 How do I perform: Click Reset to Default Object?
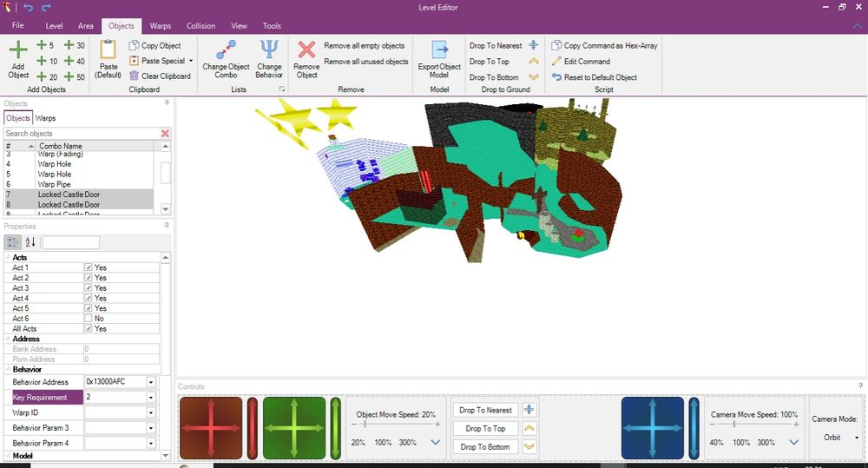pyautogui.click(x=595, y=77)
